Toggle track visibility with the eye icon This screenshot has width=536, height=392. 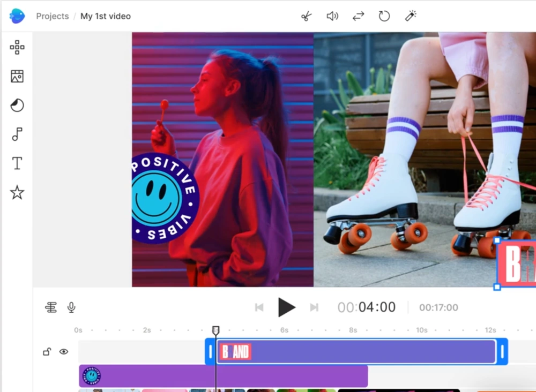coord(64,351)
